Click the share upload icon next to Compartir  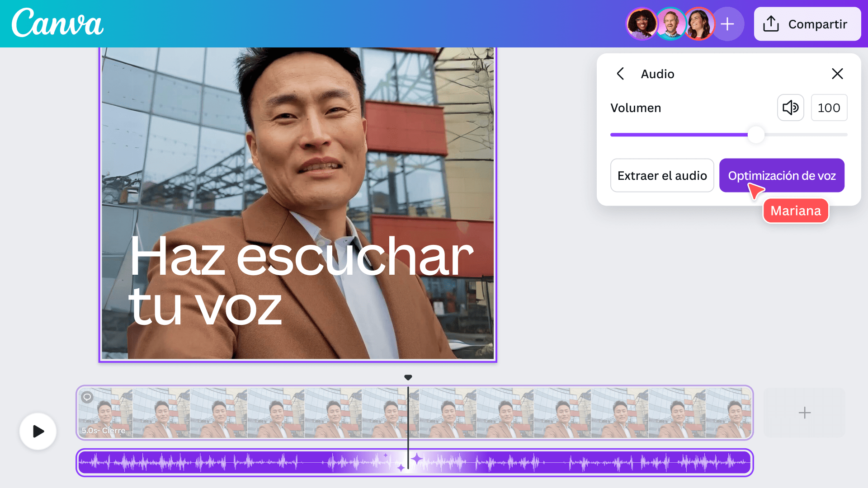coord(771,24)
